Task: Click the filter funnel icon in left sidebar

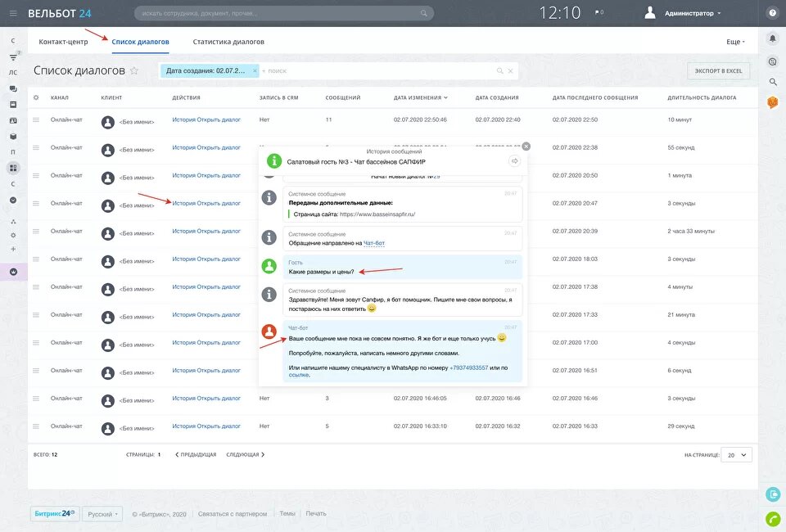Action: [x=13, y=57]
